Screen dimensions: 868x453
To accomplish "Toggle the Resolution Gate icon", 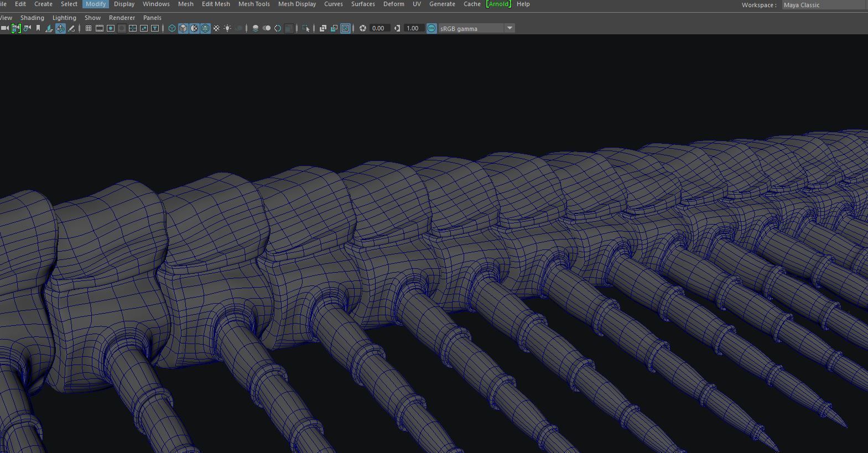I will [x=111, y=28].
